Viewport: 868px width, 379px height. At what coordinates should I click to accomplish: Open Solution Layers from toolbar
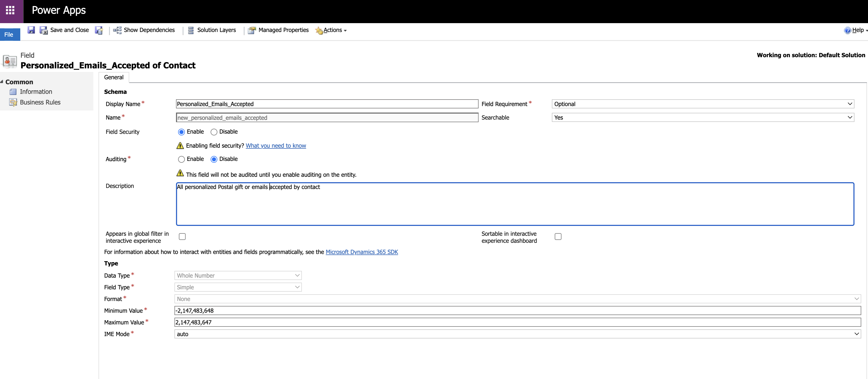click(191, 30)
